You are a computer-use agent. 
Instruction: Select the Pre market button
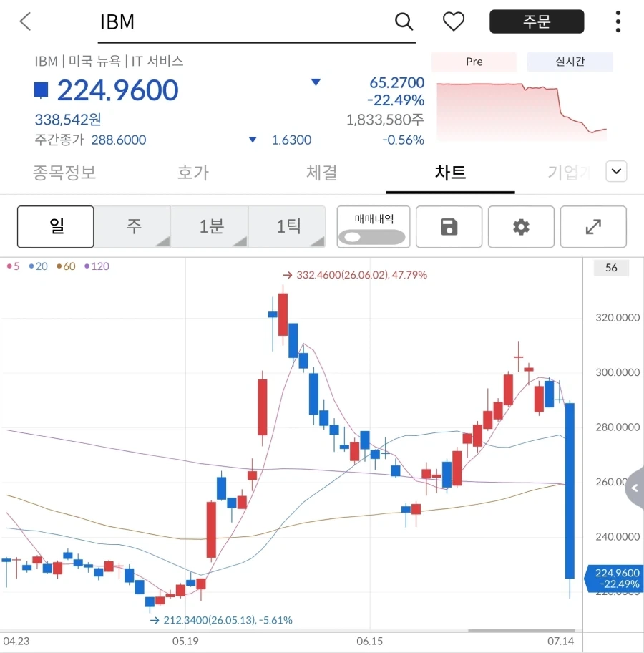[474, 62]
